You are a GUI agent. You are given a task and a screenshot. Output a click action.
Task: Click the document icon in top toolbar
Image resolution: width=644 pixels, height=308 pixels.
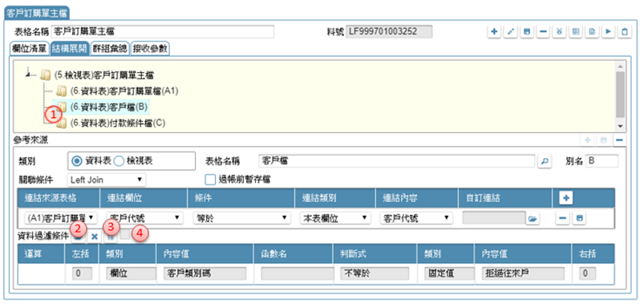[592, 32]
